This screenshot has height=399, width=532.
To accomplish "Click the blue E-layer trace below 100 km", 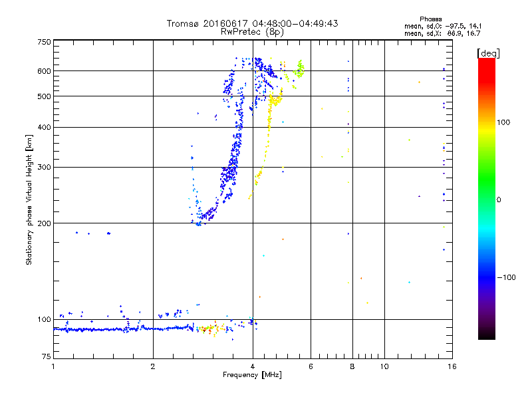I will click(x=124, y=329).
